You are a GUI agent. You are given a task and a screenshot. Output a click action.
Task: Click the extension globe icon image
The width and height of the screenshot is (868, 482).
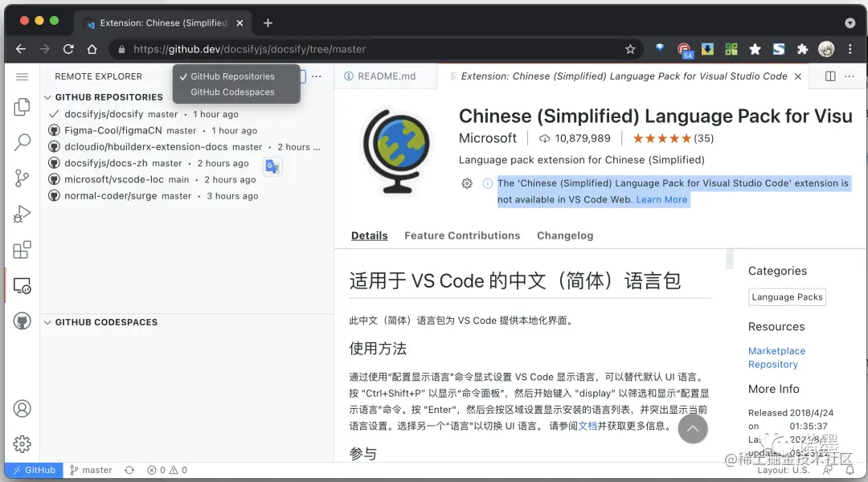click(x=396, y=151)
